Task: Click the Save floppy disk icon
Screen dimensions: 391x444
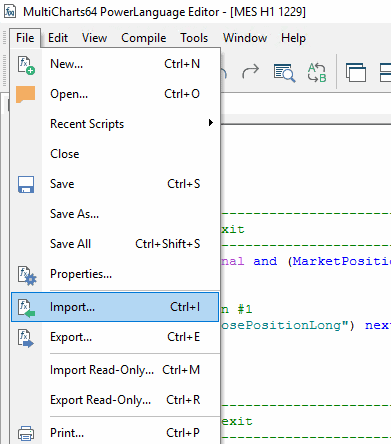Action: (26, 184)
